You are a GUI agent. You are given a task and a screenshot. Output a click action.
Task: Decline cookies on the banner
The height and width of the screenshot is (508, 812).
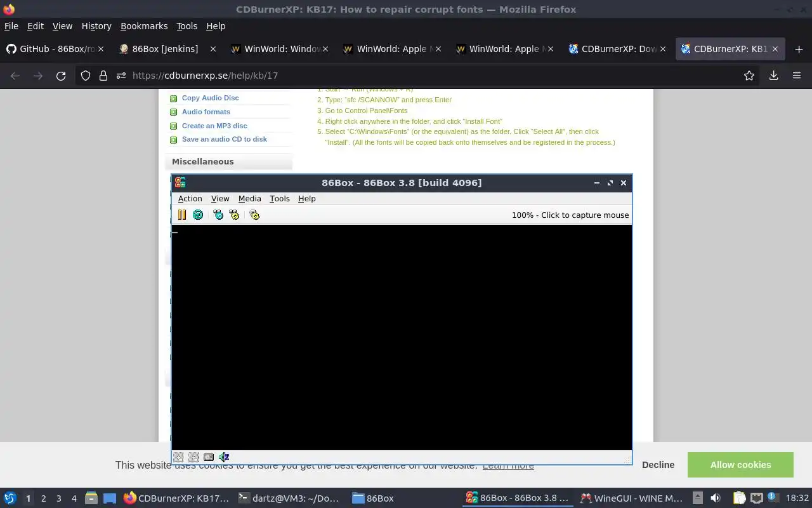[x=658, y=465]
